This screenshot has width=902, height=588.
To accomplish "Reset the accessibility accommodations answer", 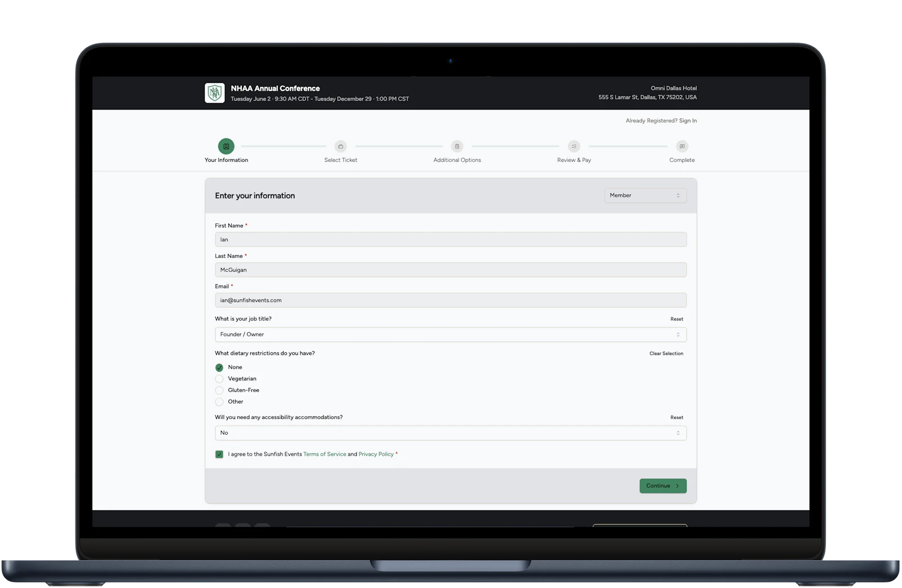I will tap(677, 418).
